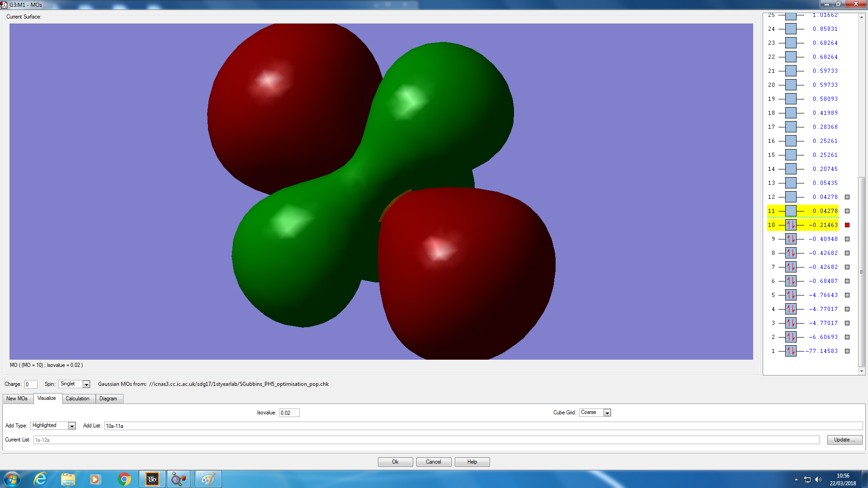Open the Add Type Highlighted dropdown
The image size is (868, 488).
pos(71,426)
